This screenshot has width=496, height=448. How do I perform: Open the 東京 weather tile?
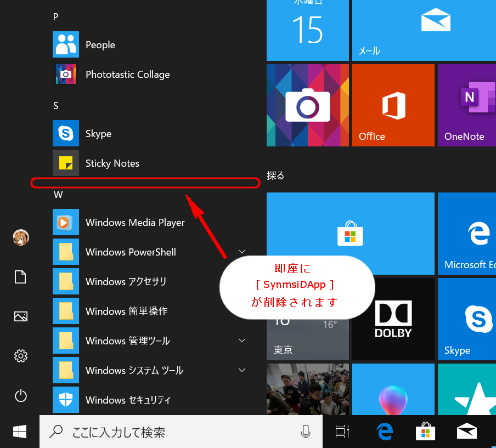tap(308, 339)
